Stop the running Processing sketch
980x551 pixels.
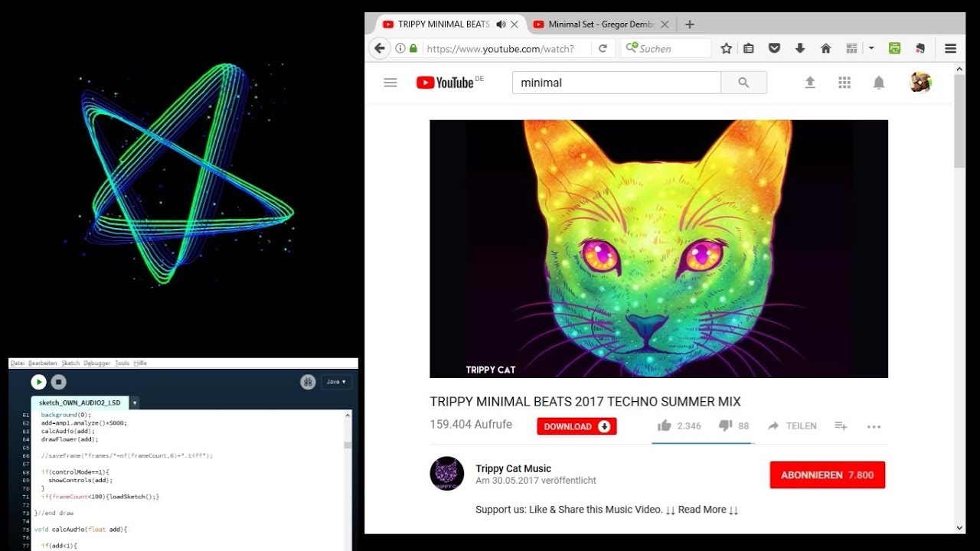pos(59,382)
